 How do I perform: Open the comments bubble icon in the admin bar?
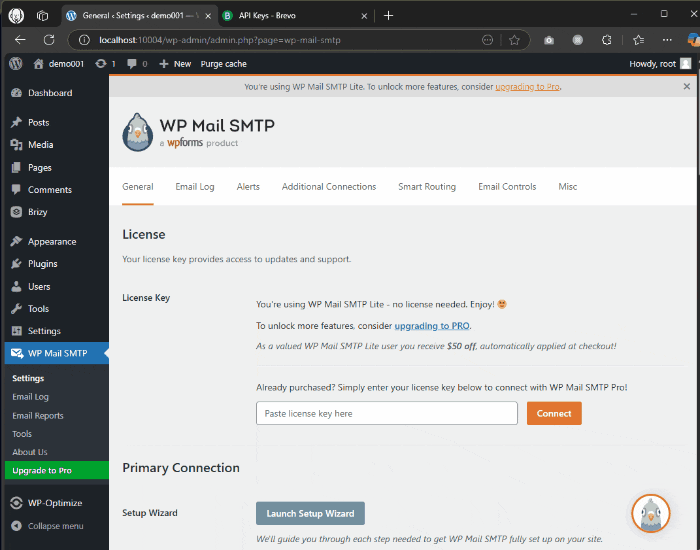coord(135,63)
